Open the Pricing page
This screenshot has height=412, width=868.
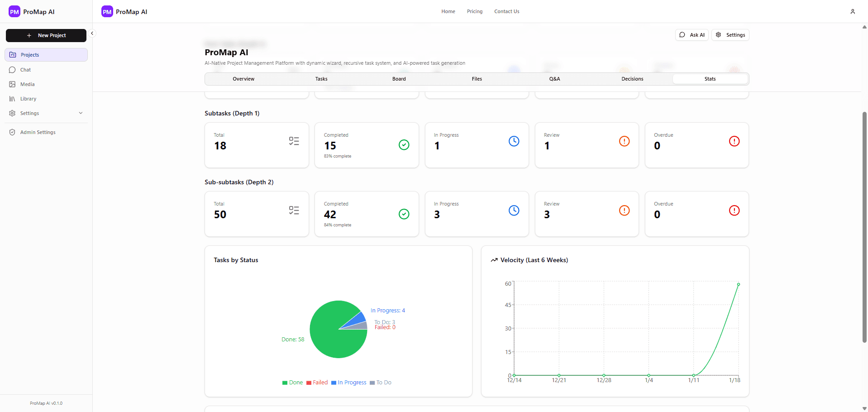474,11
